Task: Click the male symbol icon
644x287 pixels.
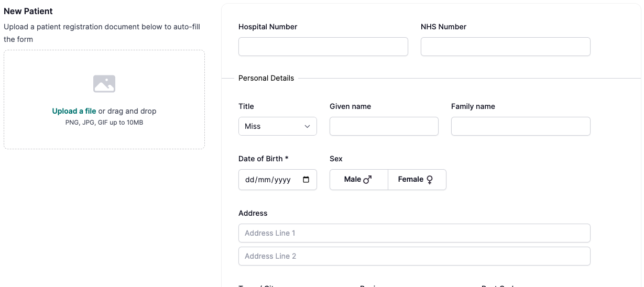Action: click(367, 180)
